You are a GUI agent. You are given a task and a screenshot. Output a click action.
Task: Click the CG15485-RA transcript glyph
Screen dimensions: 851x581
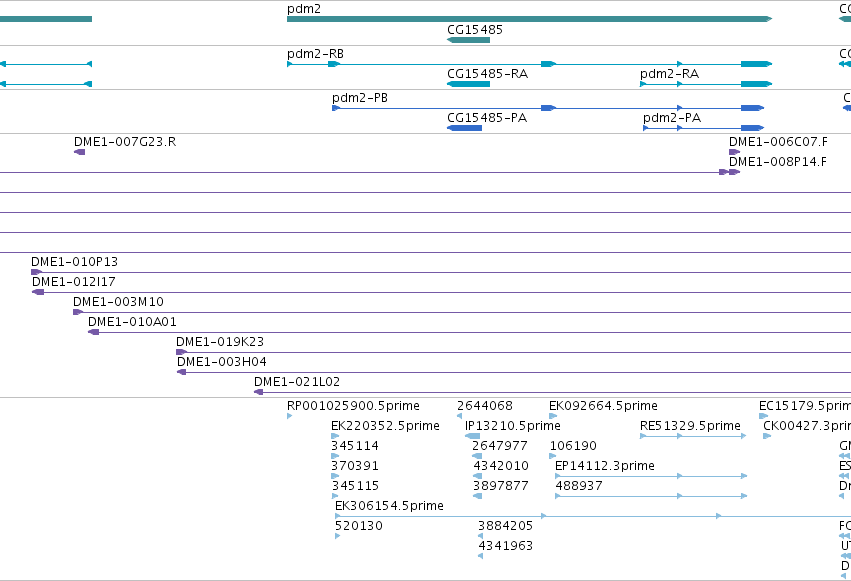[x=468, y=84]
